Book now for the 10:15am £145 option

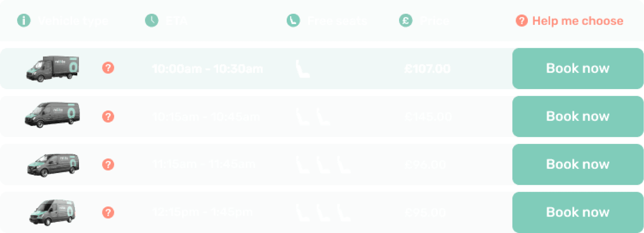577,116
